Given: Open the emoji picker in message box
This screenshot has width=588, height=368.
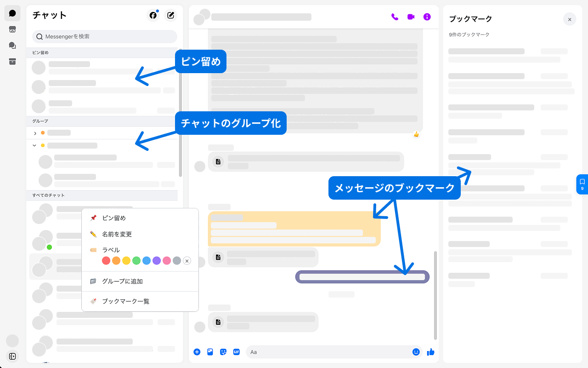Looking at the screenshot, I should tap(416, 352).
